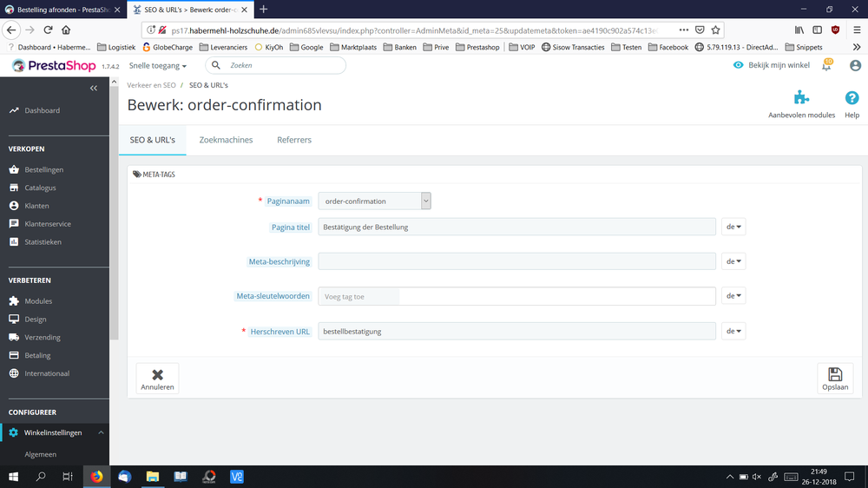Screen dimensions: 868x488
Task: Click the sidebar scrollbar
Action: (x=114, y=213)
